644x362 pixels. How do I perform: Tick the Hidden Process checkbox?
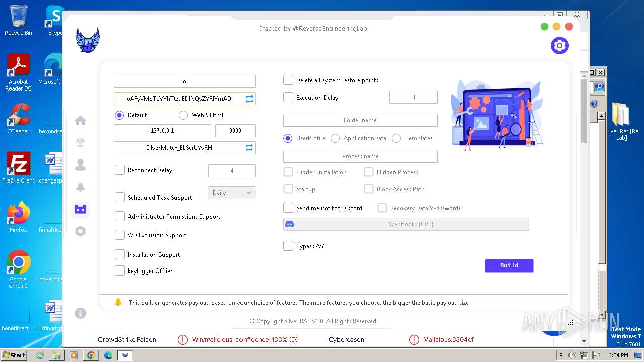point(369,172)
